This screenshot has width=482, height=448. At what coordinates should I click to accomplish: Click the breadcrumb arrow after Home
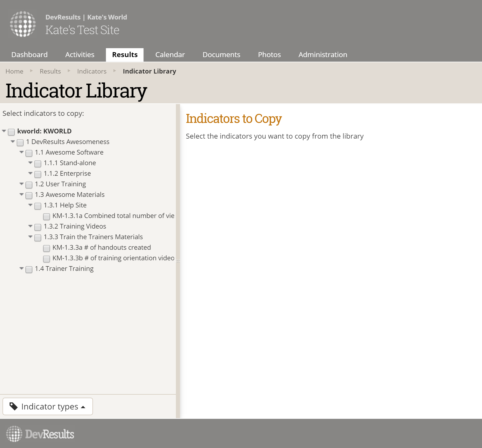point(31,71)
